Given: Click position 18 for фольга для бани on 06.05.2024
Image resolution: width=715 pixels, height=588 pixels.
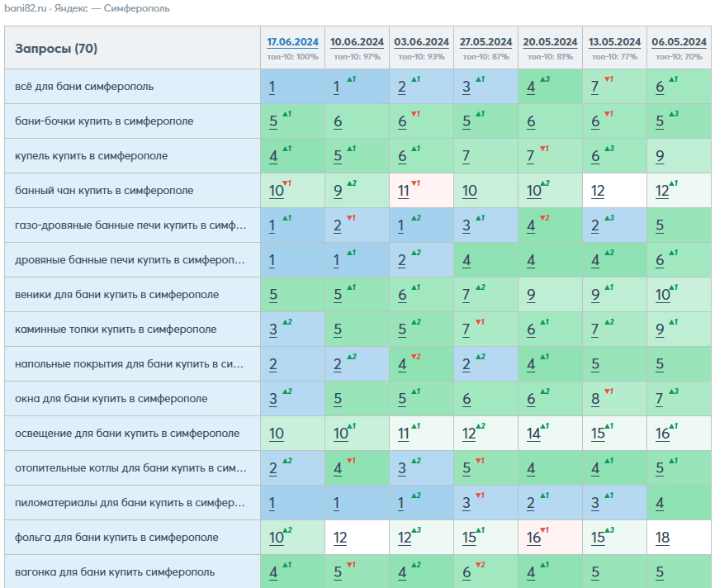Looking at the screenshot, I should point(662,538).
